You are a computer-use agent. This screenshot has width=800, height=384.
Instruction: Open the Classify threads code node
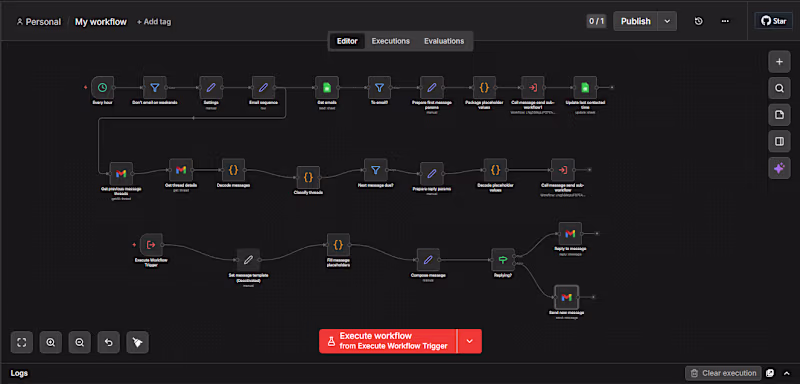point(308,177)
